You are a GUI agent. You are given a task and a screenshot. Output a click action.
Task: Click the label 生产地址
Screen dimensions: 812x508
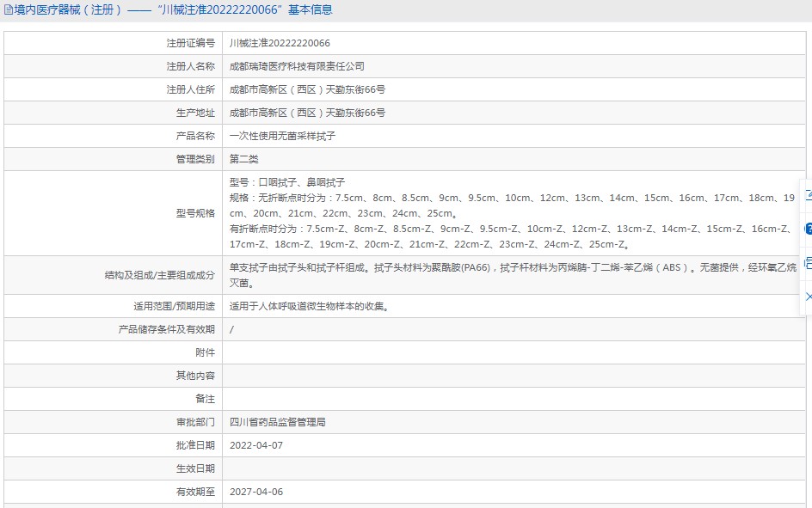(195, 113)
